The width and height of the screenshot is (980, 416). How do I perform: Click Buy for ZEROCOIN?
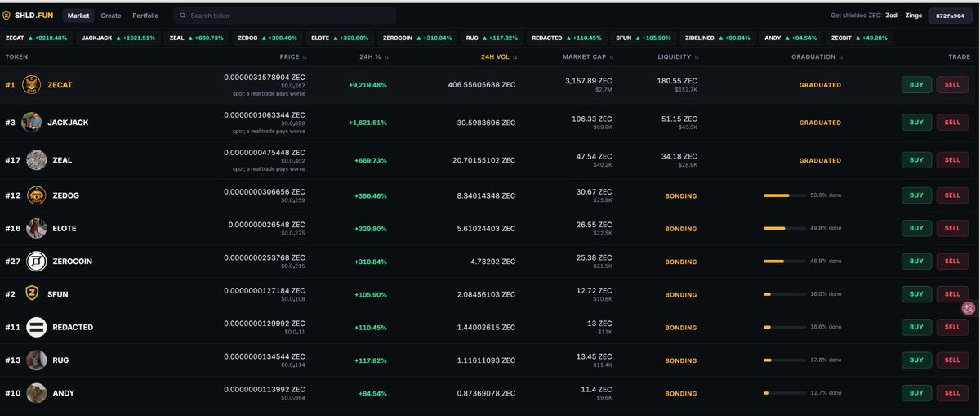916,262
